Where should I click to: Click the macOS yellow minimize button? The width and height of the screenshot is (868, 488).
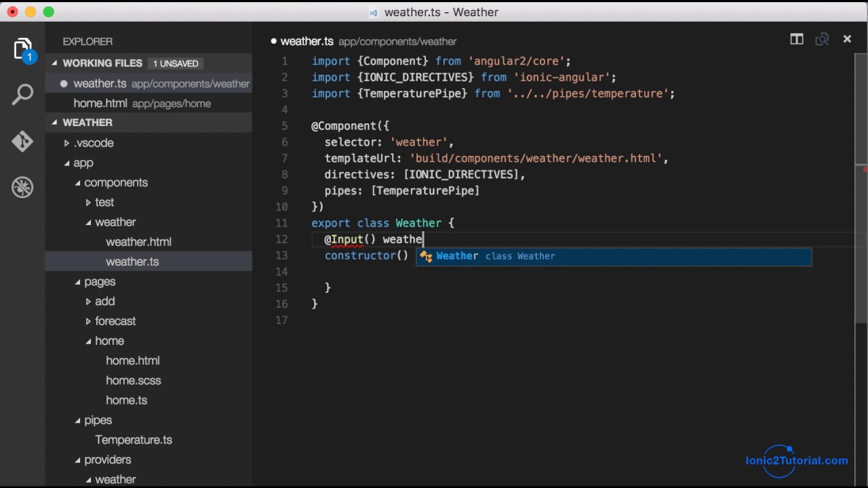click(31, 12)
